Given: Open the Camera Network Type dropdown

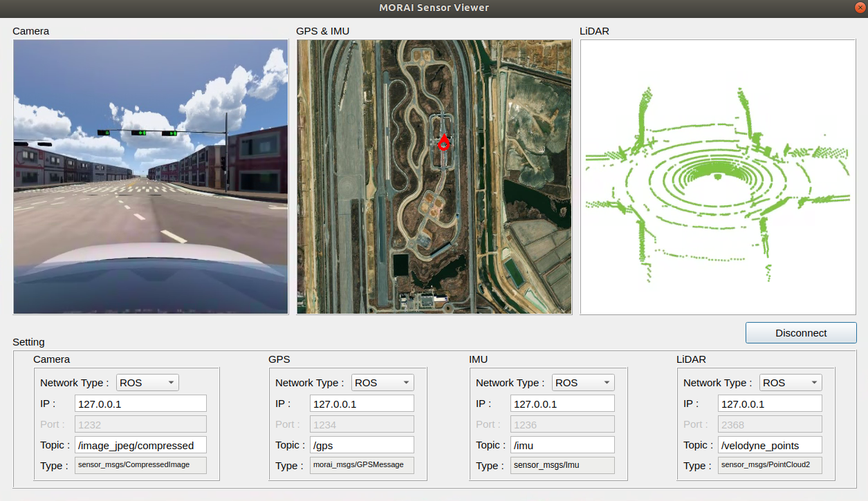Looking at the screenshot, I should 147,383.
